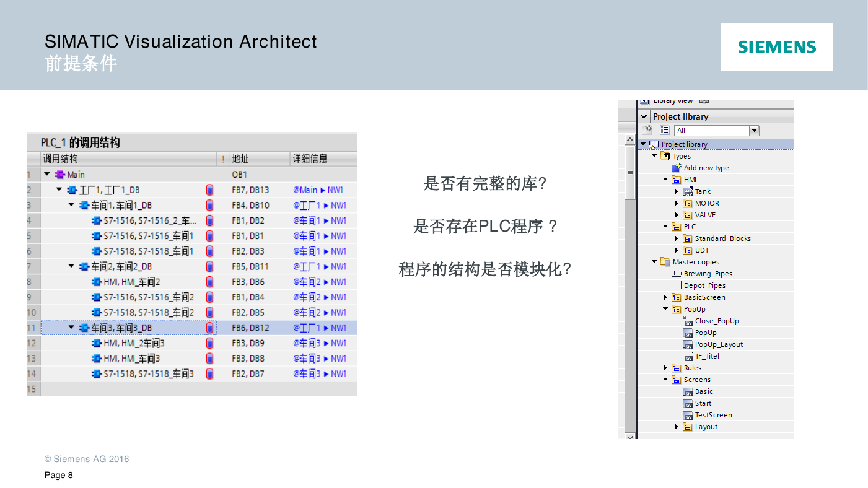Click the PopUp_Layout screen icon
This screenshot has width=868, height=488.
coord(688,344)
